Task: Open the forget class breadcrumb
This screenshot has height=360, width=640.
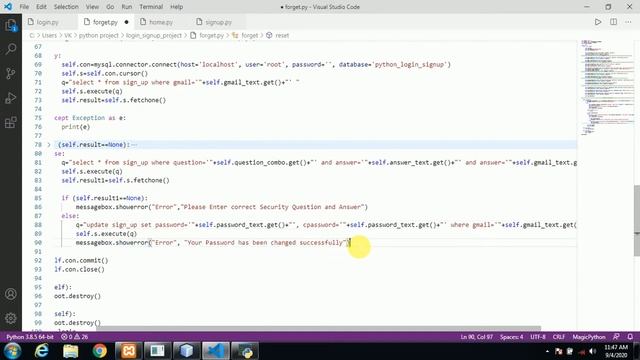Action: point(249,36)
